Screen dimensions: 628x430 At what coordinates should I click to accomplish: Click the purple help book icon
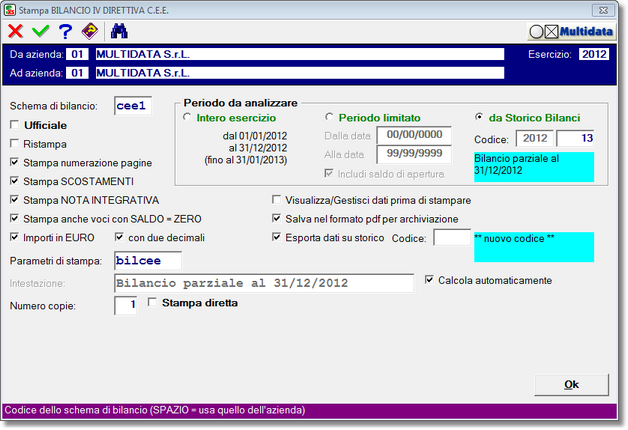[x=90, y=31]
